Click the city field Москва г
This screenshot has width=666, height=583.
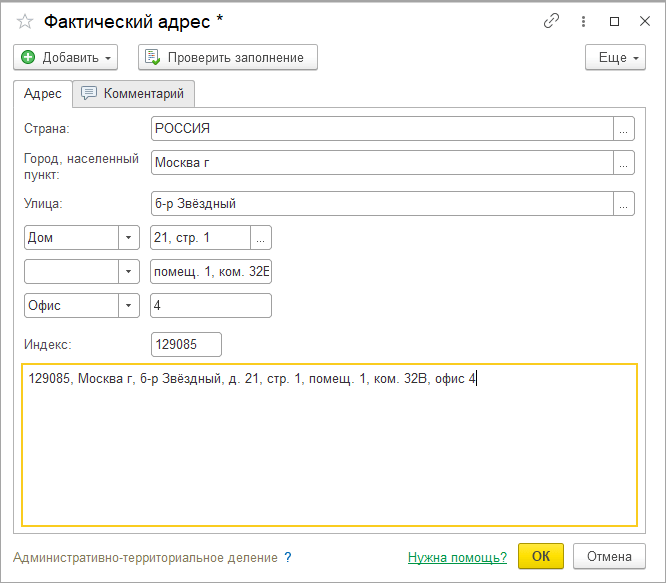pos(382,162)
